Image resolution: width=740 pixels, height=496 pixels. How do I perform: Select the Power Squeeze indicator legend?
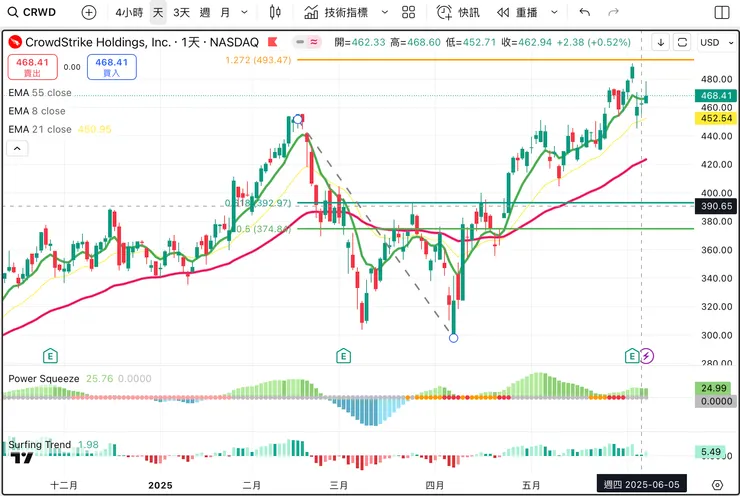(x=44, y=378)
